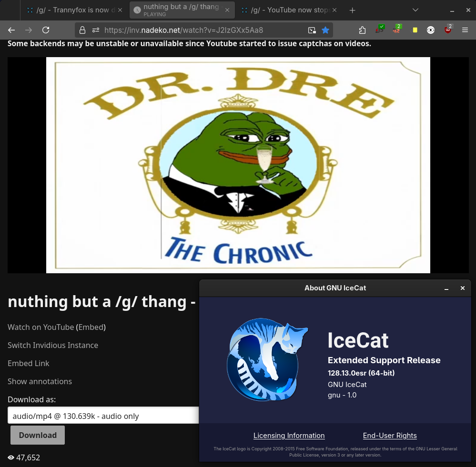Reload the current page
Image resolution: width=476 pixels, height=467 pixels.
coord(46,30)
